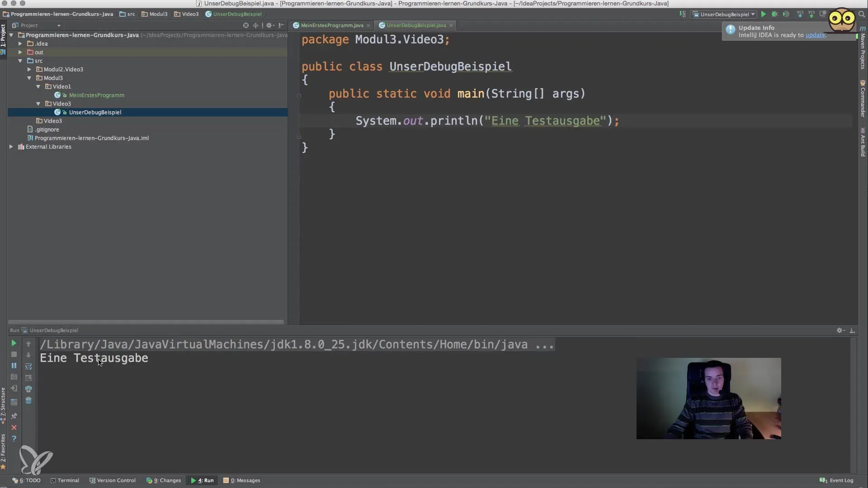Image resolution: width=868 pixels, height=488 pixels.
Task: Click the scroll from source target icon
Action: click(x=246, y=25)
